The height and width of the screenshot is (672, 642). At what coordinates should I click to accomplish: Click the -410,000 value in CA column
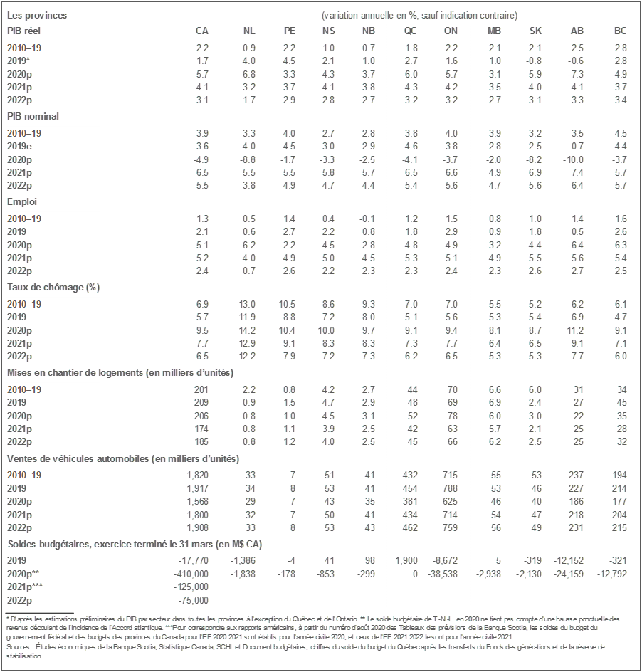pyautogui.click(x=191, y=574)
